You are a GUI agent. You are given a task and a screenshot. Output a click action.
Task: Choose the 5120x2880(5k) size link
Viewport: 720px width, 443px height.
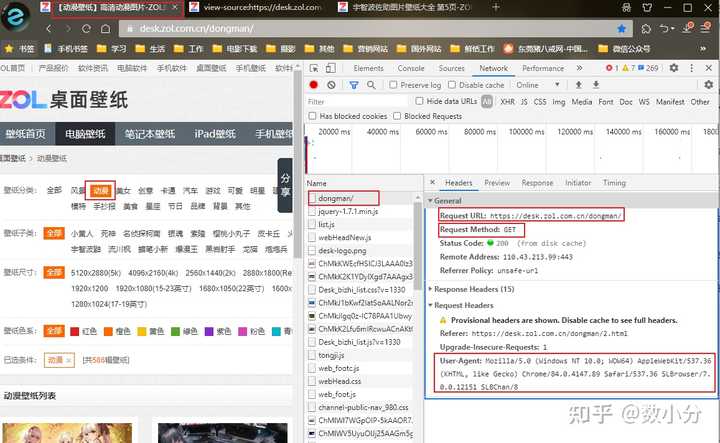tap(96, 273)
